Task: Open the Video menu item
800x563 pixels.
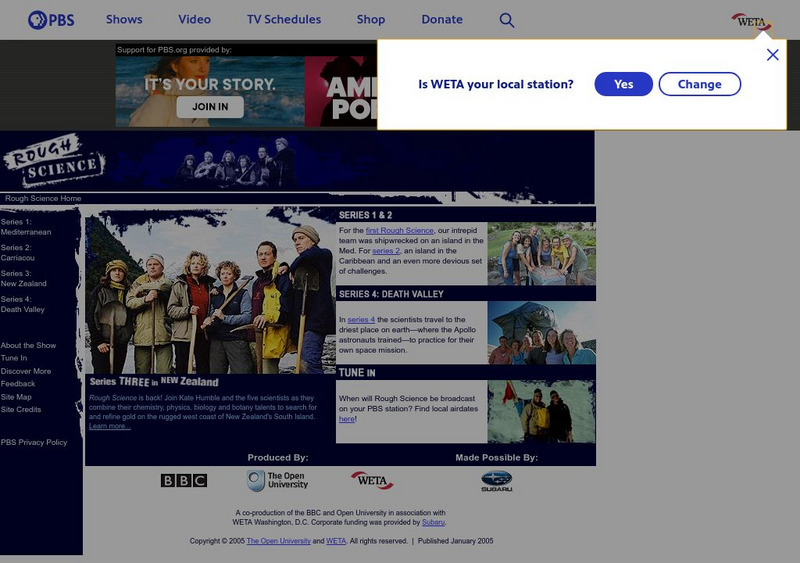Action: pyautogui.click(x=194, y=19)
